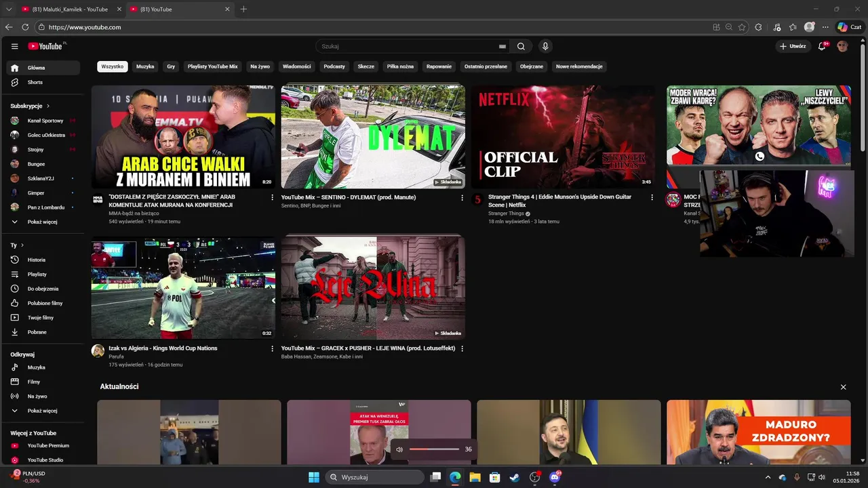Open the browser profile icon
868x488 pixels.
(809, 27)
